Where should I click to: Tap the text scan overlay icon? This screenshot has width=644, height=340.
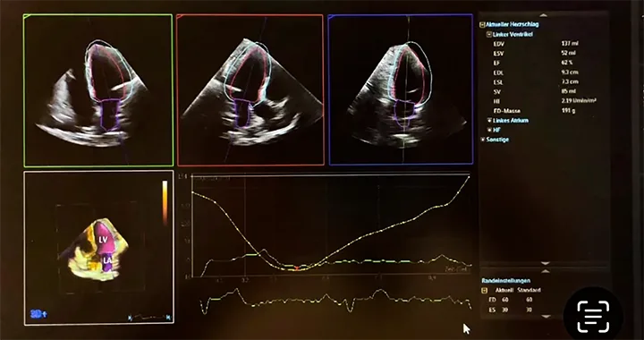593,316
